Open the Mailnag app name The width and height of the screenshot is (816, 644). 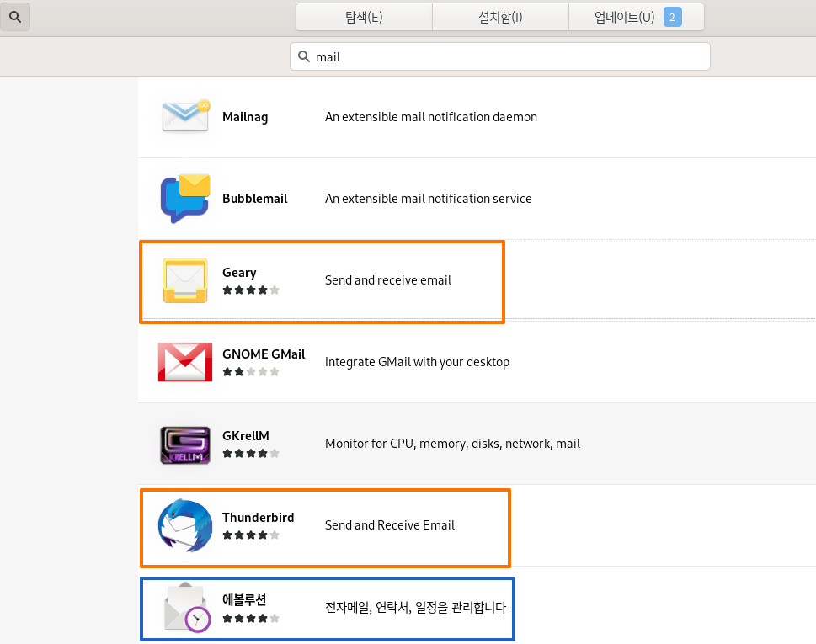click(245, 117)
